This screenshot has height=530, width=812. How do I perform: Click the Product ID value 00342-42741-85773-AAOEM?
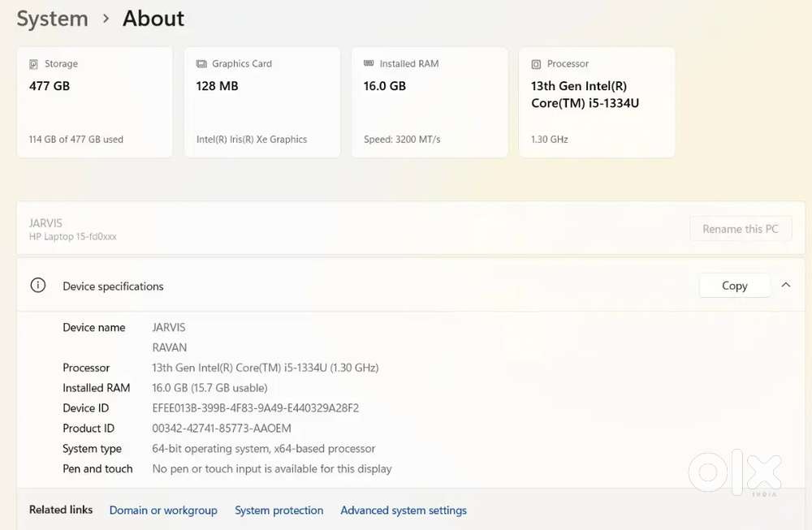tap(222, 428)
